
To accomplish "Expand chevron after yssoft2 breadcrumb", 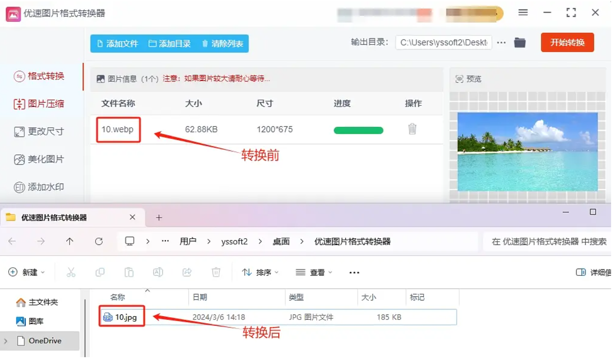I will click(x=260, y=241).
